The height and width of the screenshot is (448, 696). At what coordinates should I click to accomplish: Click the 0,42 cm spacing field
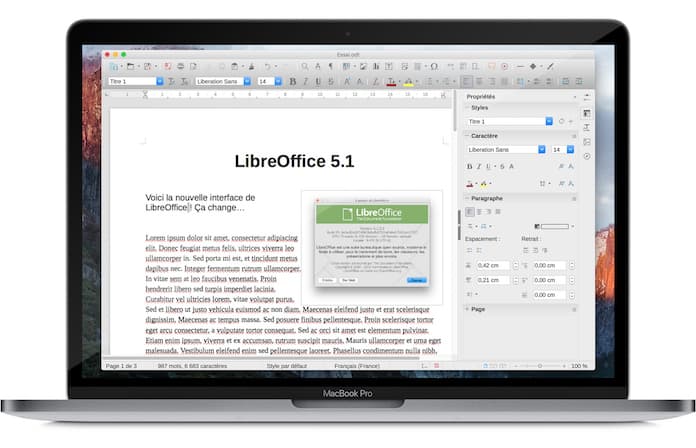click(493, 266)
